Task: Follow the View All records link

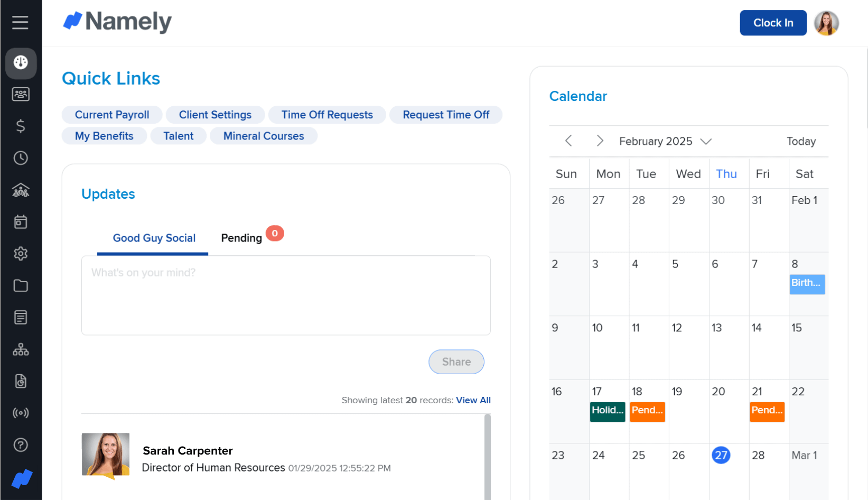Action: [x=473, y=400]
